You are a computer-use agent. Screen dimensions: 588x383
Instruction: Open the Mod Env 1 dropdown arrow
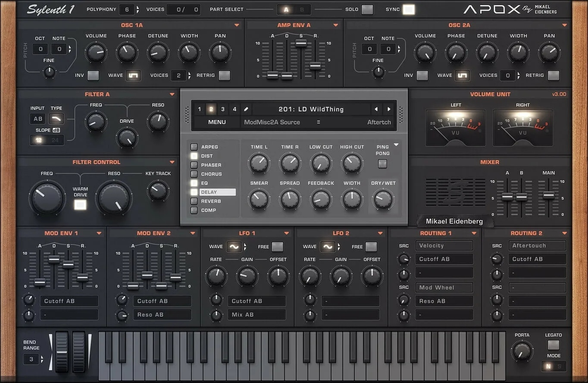[99, 234]
